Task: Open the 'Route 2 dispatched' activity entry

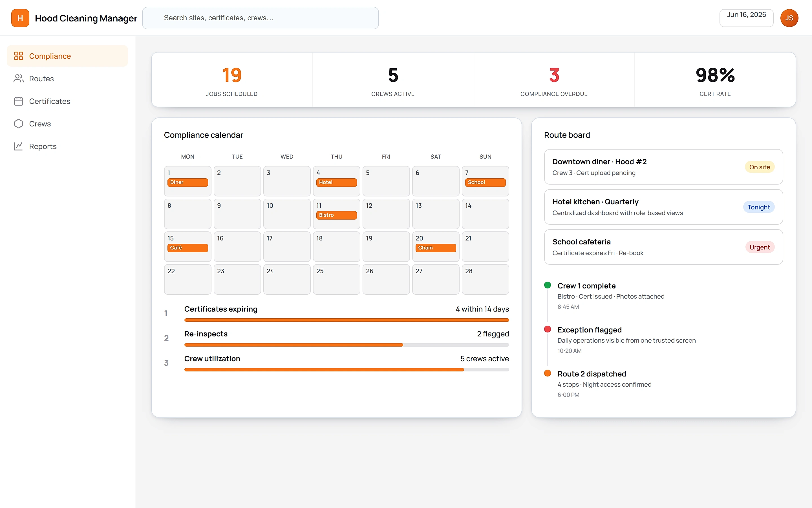Action: coord(663,384)
